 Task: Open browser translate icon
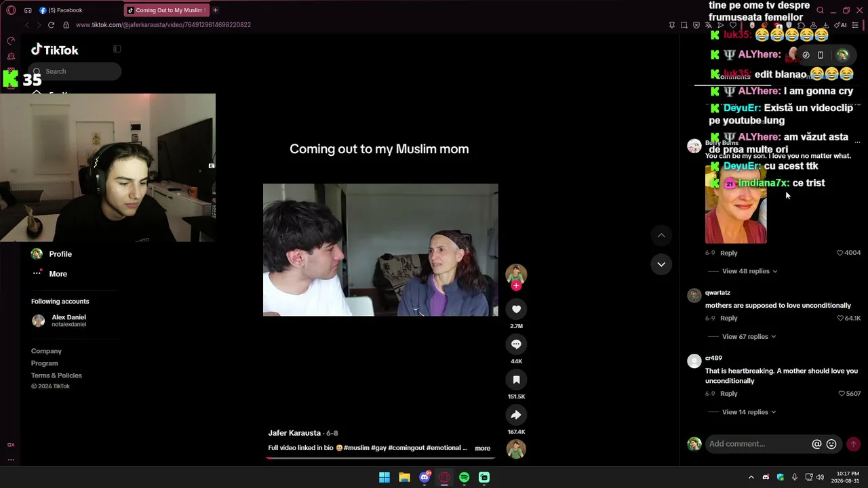coord(709,25)
